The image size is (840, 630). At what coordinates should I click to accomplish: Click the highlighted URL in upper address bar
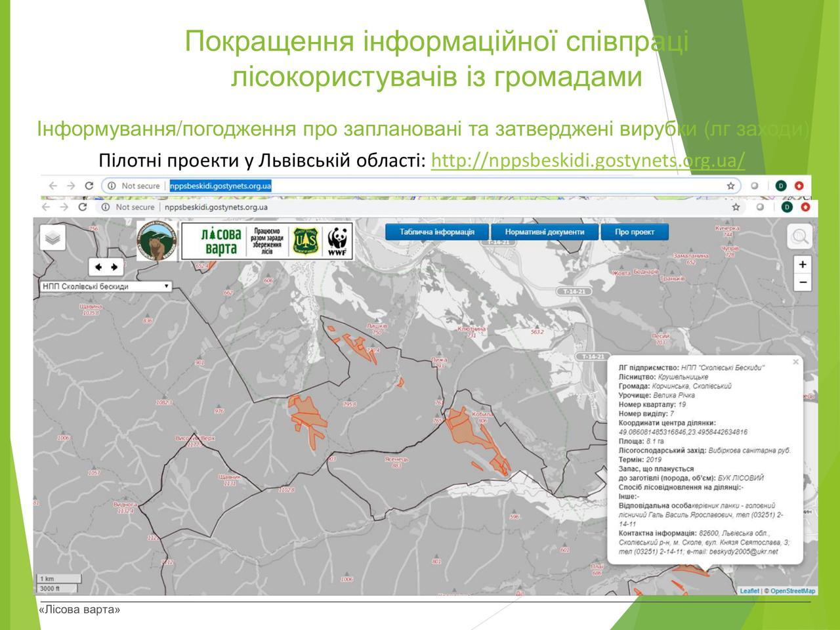(220, 186)
